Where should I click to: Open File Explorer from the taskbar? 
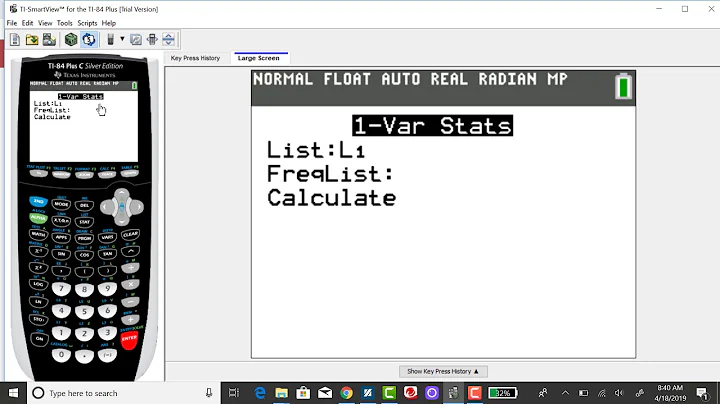pyautogui.click(x=281, y=393)
